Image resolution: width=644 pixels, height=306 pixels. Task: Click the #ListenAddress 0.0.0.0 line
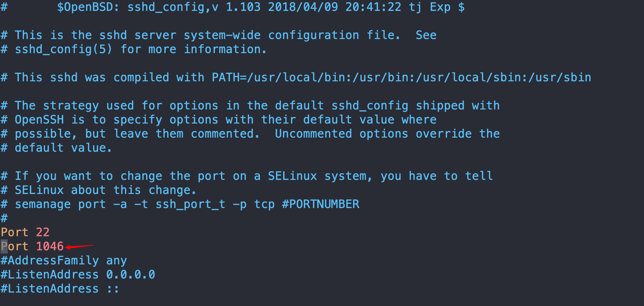(78, 274)
